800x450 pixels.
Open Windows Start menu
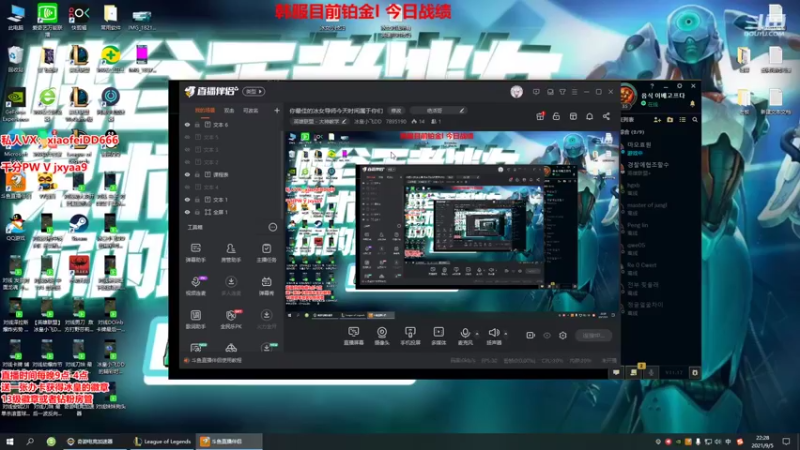click(x=10, y=441)
